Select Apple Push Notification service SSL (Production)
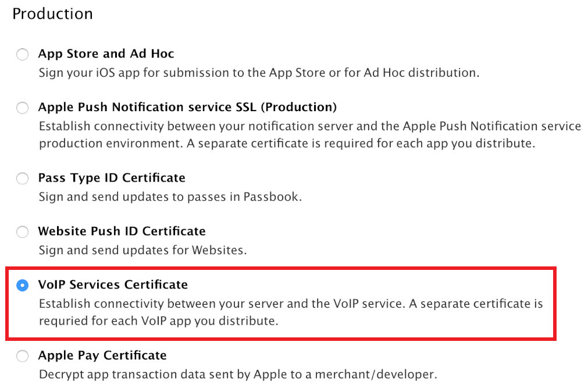The height and width of the screenshot is (388, 588). click(22, 108)
